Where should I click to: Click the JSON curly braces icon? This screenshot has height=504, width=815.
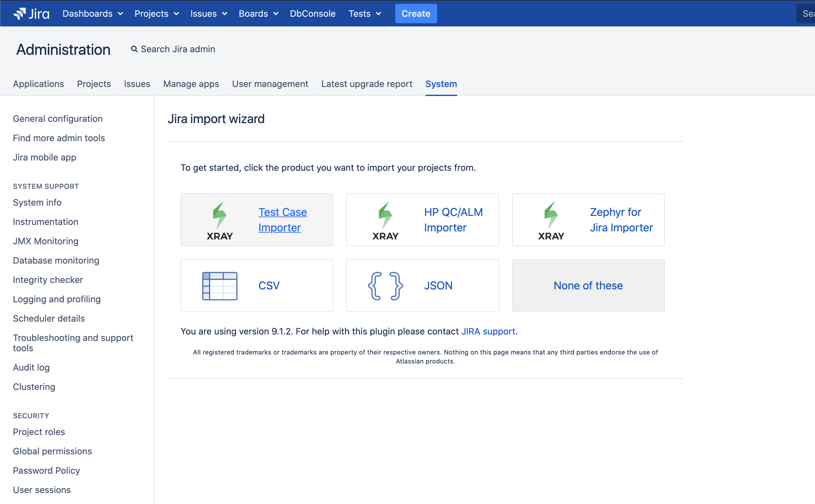[x=385, y=286]
